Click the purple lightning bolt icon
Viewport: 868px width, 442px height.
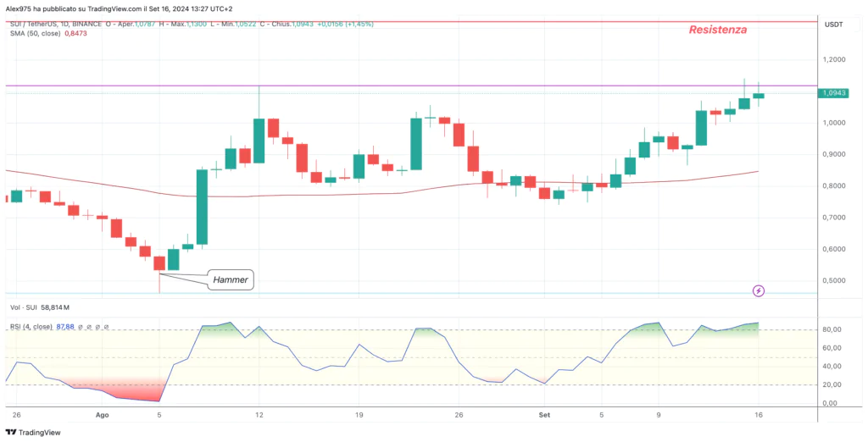coord(759,290)
